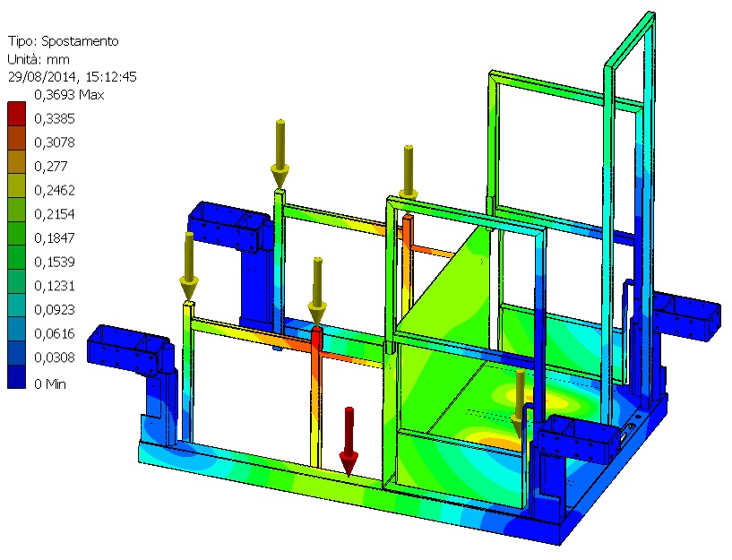The height and width of the screenshot is (560, 732).
Task: Select the "0,3385" legend value
Action: [55, 118]
